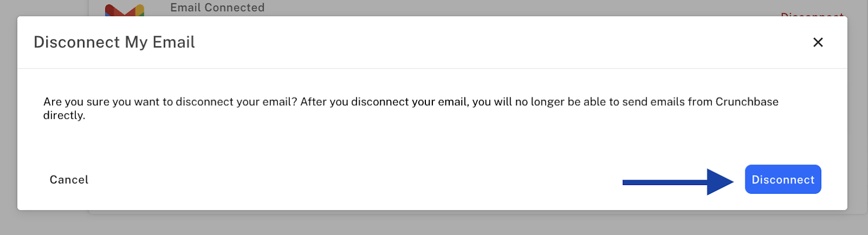Click the dimmed card area above the dialog

(488, 8)
